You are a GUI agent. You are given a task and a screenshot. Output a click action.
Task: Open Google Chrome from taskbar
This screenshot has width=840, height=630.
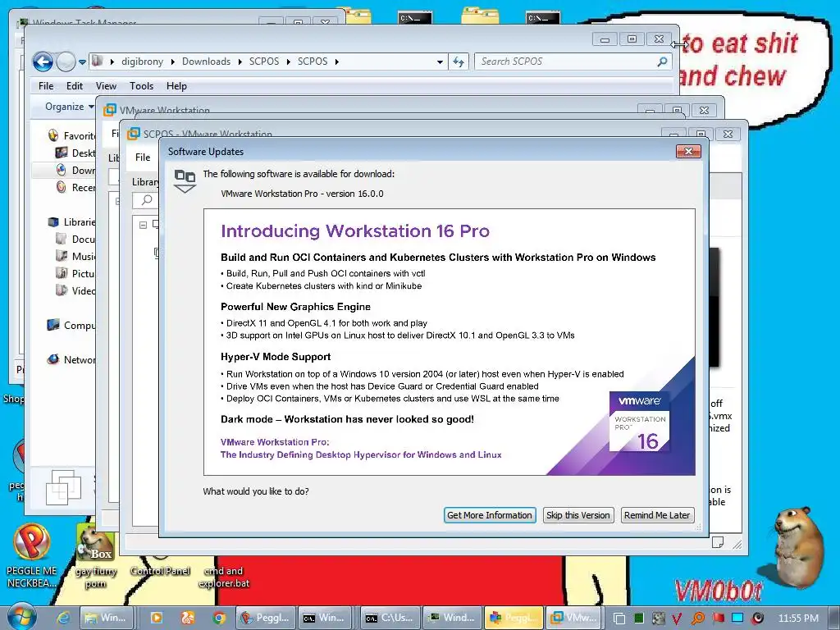218,618
